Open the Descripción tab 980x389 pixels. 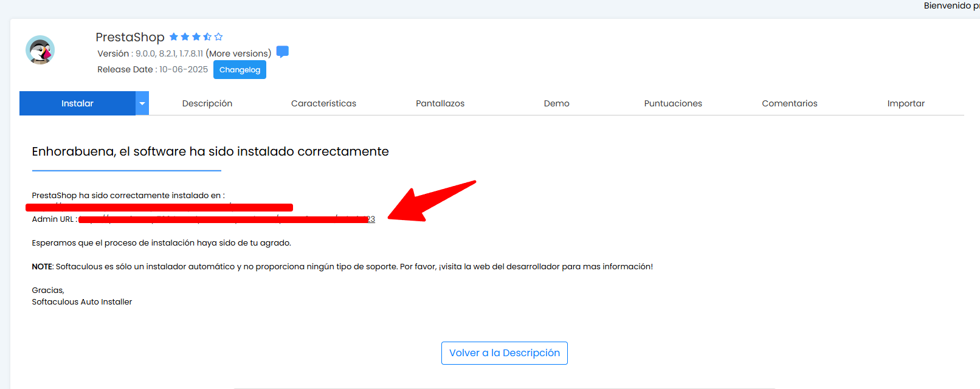(x=207, y=103)
